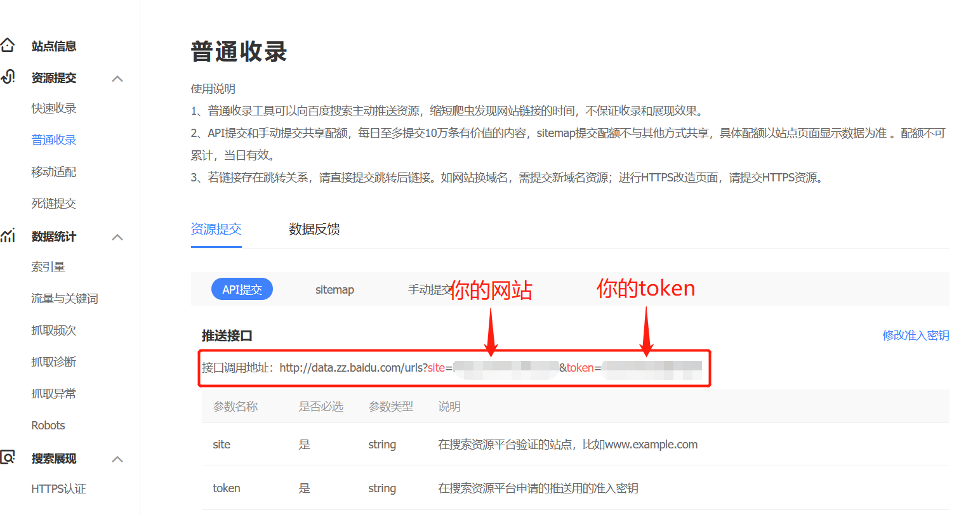Screen dimensions: 980x515
Task: Click the string type in token row
Action: [x=382, y=488]
